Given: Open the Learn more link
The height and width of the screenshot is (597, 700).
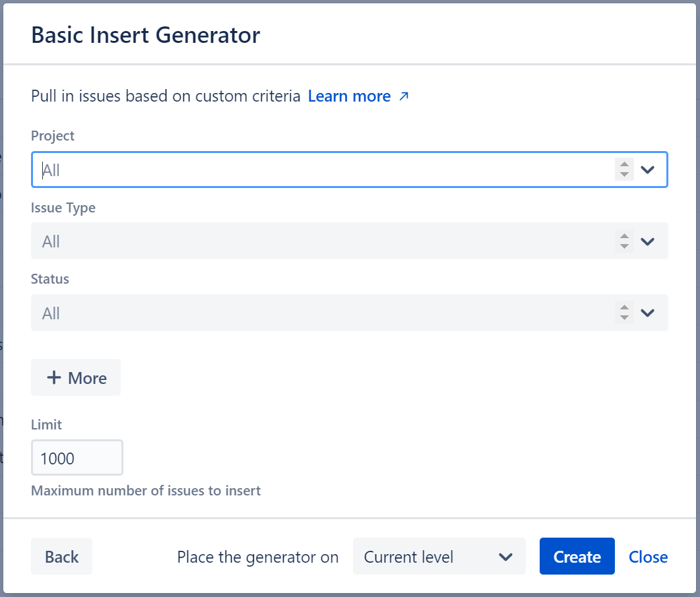Looking at the screenshot, I should coord(349,96).
